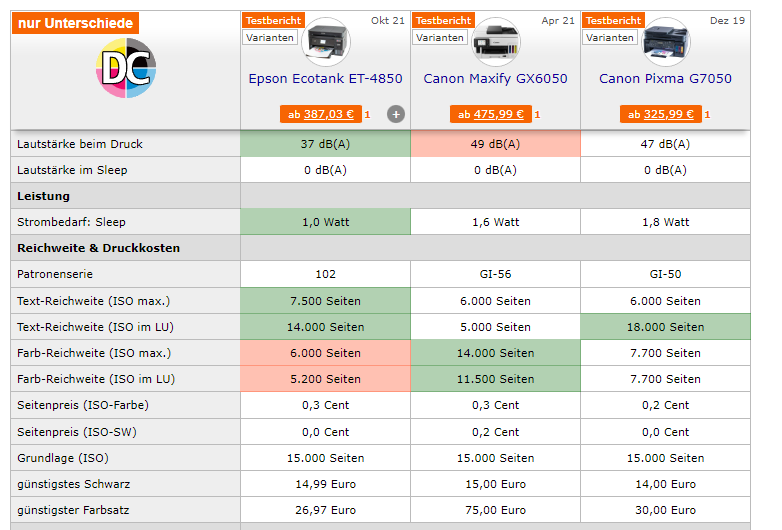Click the 'GI-56' cell
This screenshot has height=530, width=782.
(496, 274)
